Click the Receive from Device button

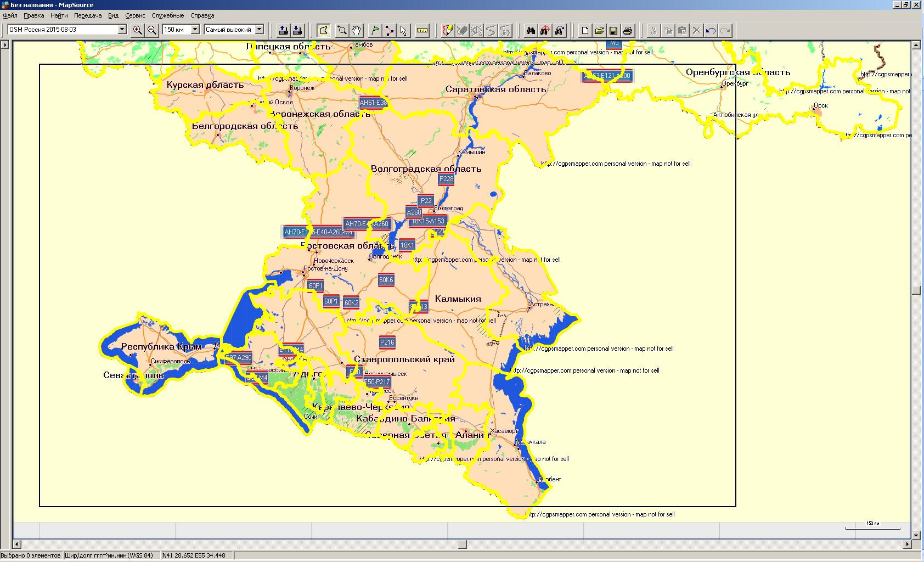297,30
